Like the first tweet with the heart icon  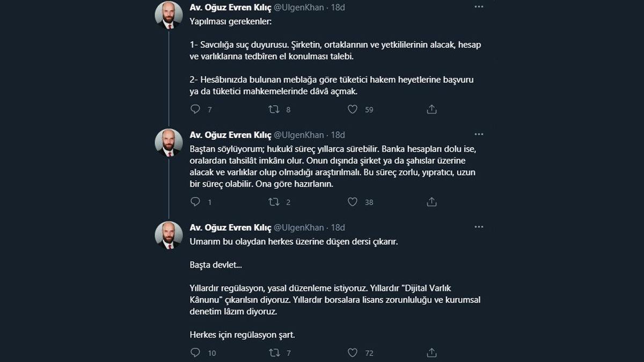pyautogui.click(x=352, y=109)
